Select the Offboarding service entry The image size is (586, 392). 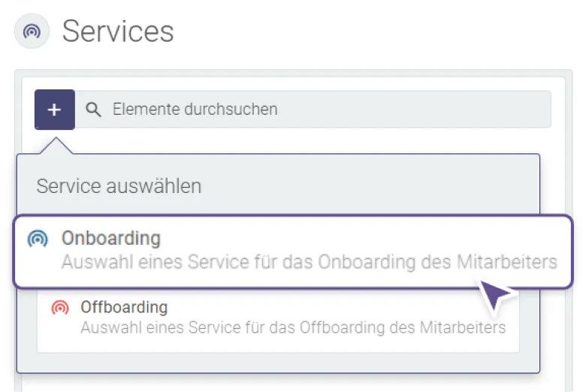[x=278, y=320]
